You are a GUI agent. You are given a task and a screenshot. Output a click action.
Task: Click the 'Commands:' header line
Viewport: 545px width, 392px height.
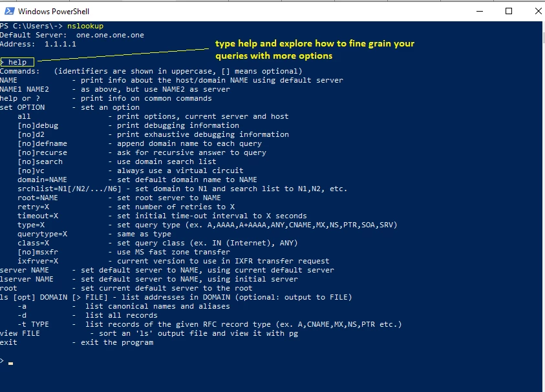pos(151,71)
